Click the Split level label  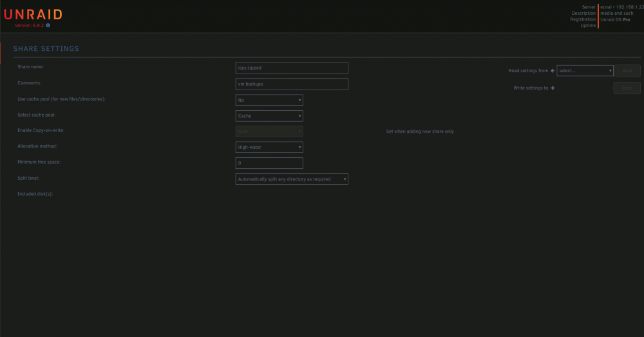point(28,178)
